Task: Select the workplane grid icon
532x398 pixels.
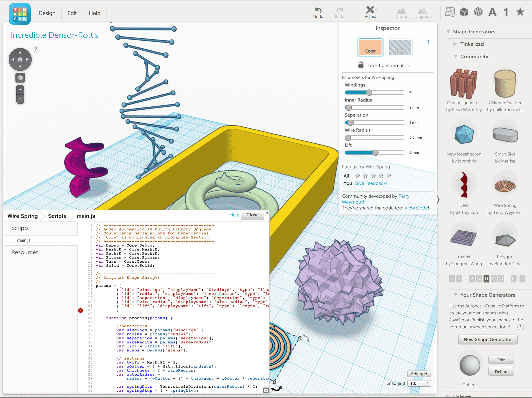Action: coord(450,12)
